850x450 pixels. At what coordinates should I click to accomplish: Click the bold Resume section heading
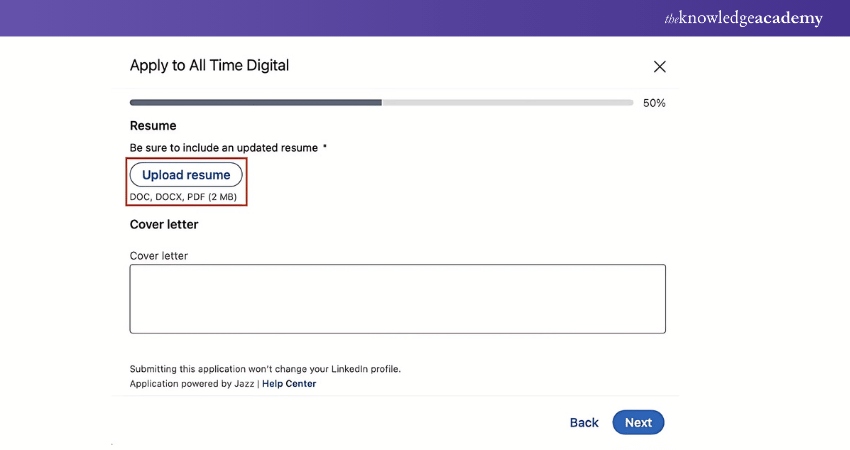point(153,126)
